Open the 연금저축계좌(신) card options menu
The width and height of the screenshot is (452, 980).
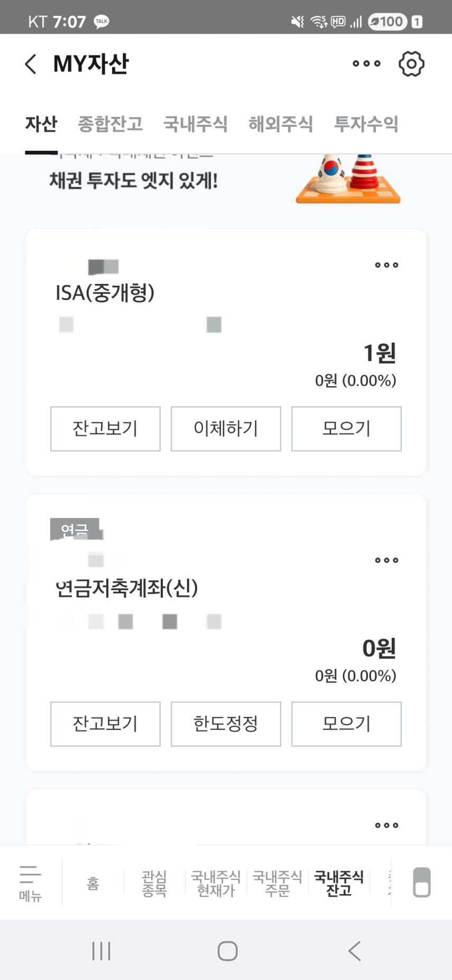(386, 560)
